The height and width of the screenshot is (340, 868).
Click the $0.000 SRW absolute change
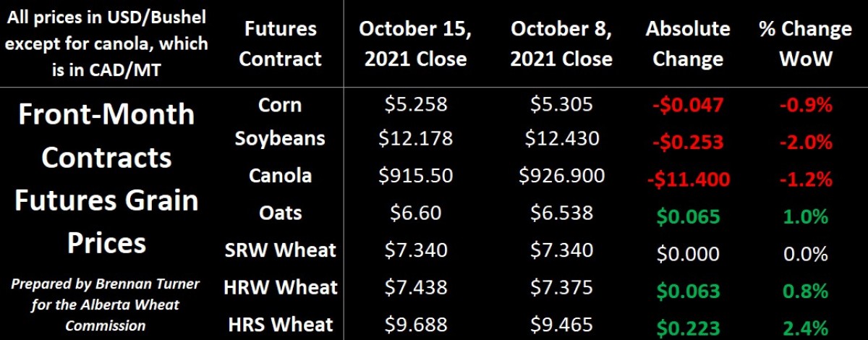[688, 254]
